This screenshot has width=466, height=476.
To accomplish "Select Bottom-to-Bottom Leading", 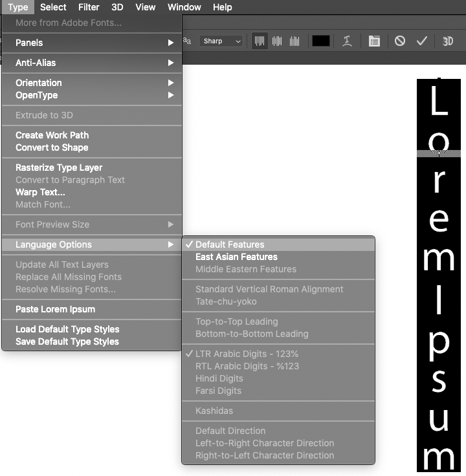I will pos(278,334).
